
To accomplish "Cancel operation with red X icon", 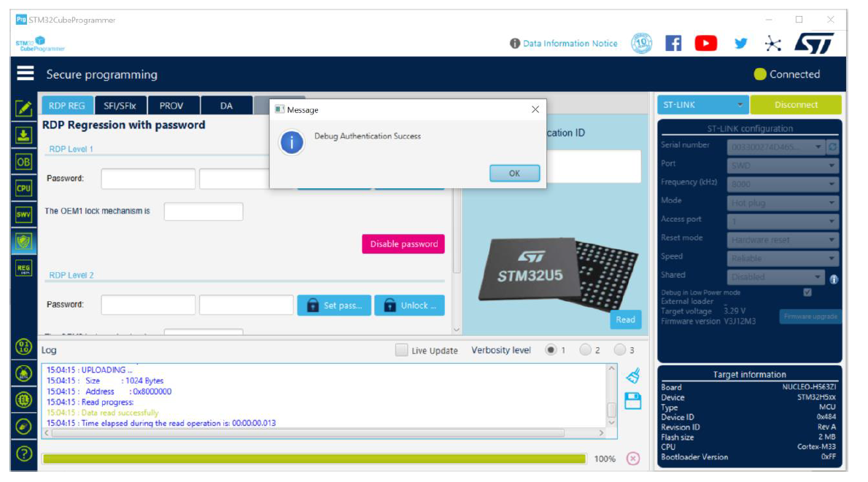I will (x=633, y=458).
